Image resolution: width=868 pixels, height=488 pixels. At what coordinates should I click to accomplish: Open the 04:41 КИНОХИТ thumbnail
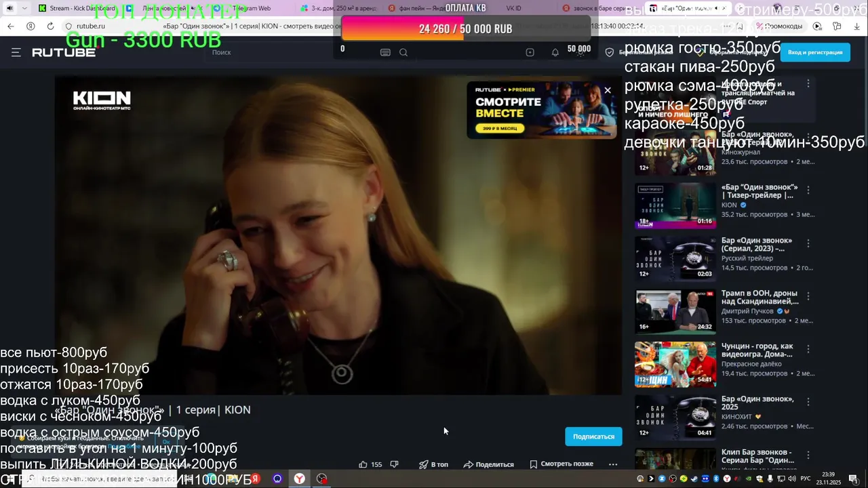tap(675, 417)
